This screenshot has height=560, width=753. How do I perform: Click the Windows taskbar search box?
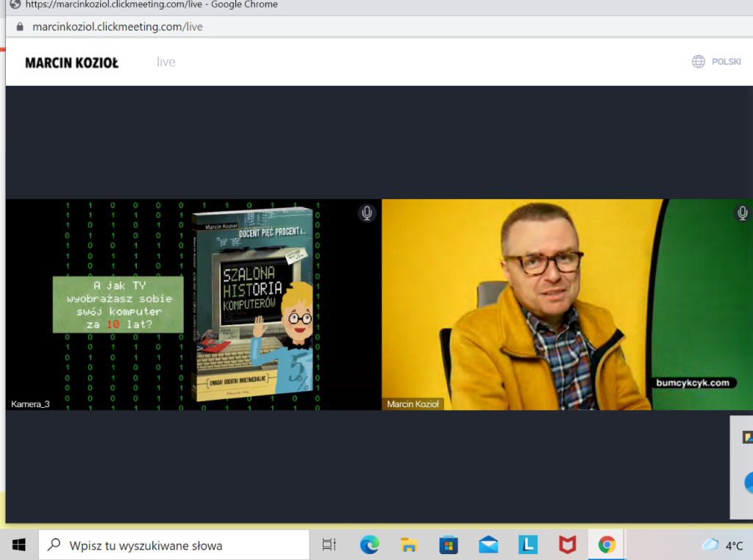[174, 545]
